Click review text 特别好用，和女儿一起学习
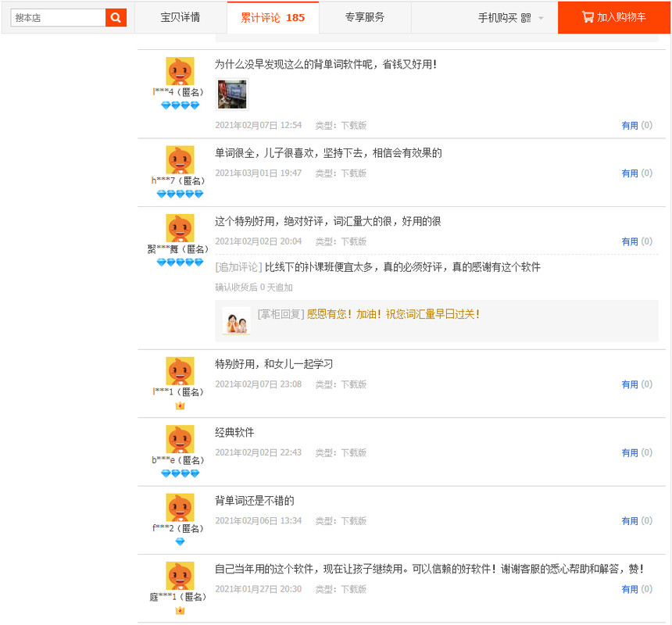 pyautogui.click(x=273, y=364)
